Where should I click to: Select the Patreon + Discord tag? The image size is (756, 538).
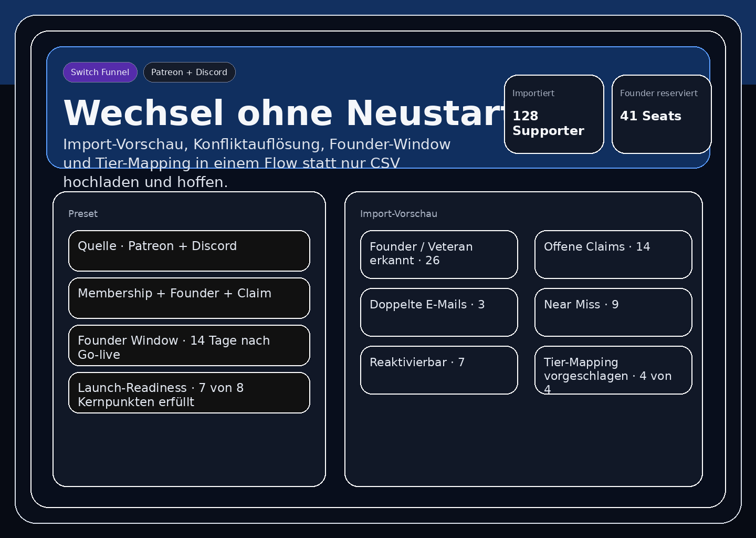[189, 73]
